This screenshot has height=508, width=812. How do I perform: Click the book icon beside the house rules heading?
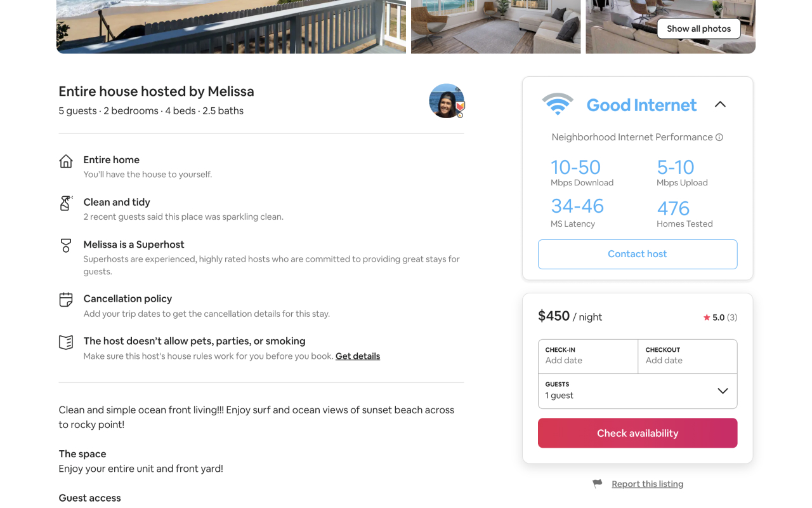(x=66, y=342)
